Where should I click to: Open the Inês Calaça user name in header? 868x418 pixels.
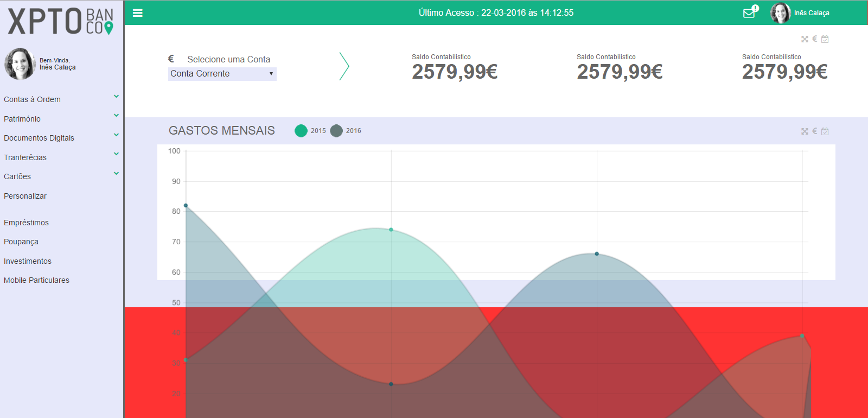coord(812,13)
